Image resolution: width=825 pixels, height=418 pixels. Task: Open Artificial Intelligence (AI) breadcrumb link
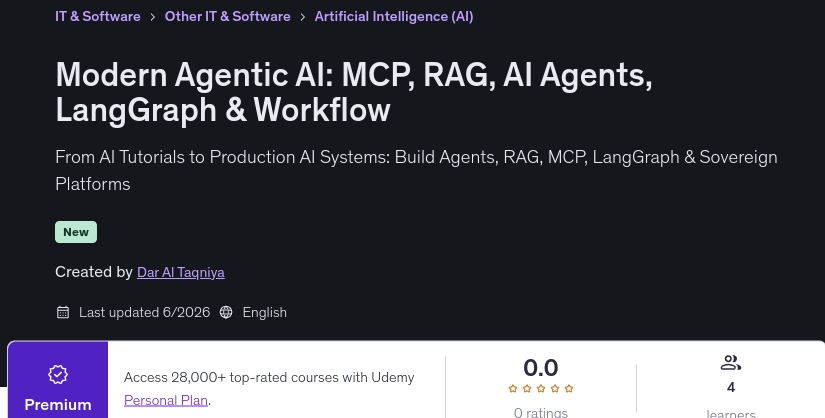pos(394,16)
